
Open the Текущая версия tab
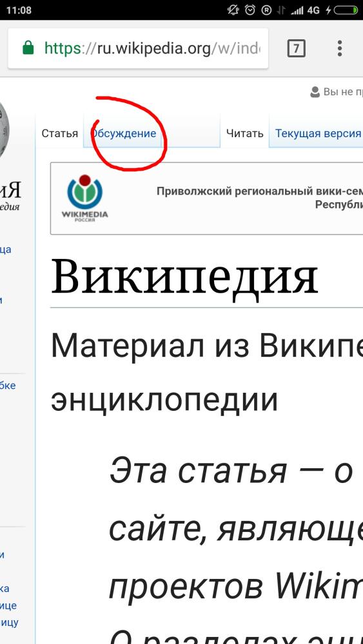tap(316, 133)
